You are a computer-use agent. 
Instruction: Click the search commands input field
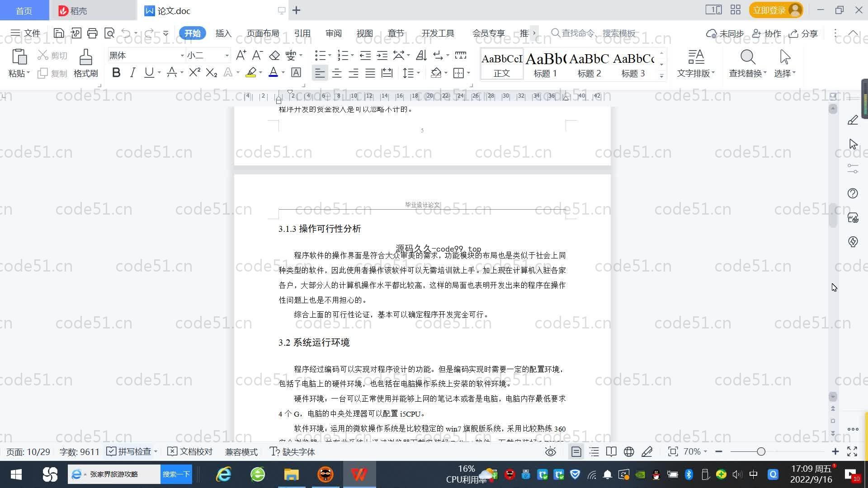click(594, 33)
